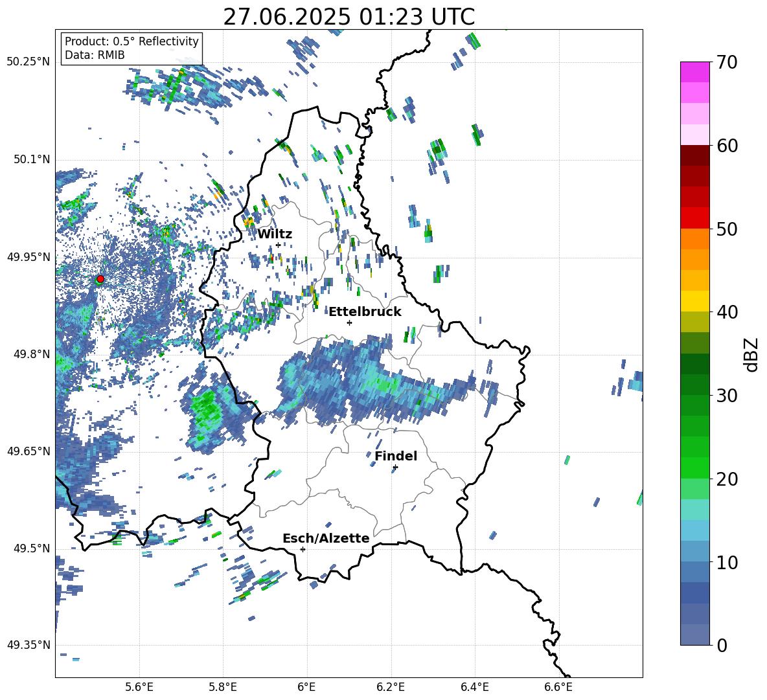Click the 'Product: 0.5° Reflectivity' label
Screen dimensions: 767x700
132,41
